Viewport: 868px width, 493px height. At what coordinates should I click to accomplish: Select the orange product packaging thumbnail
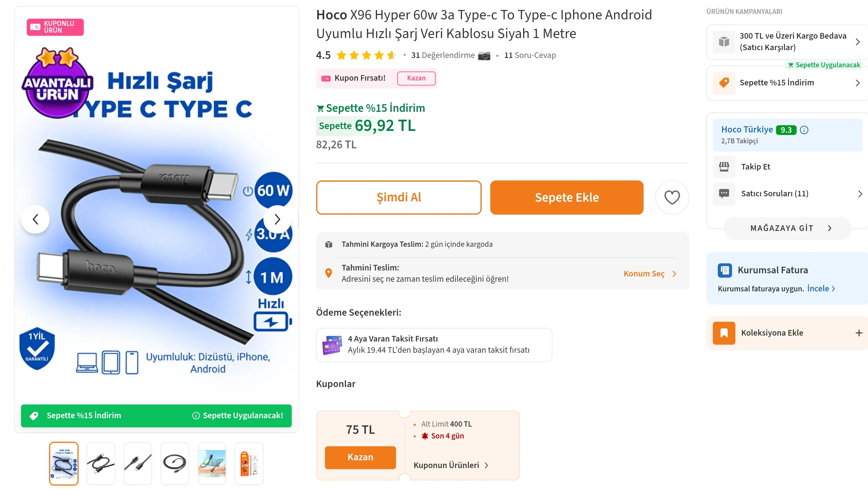(249, 463)
